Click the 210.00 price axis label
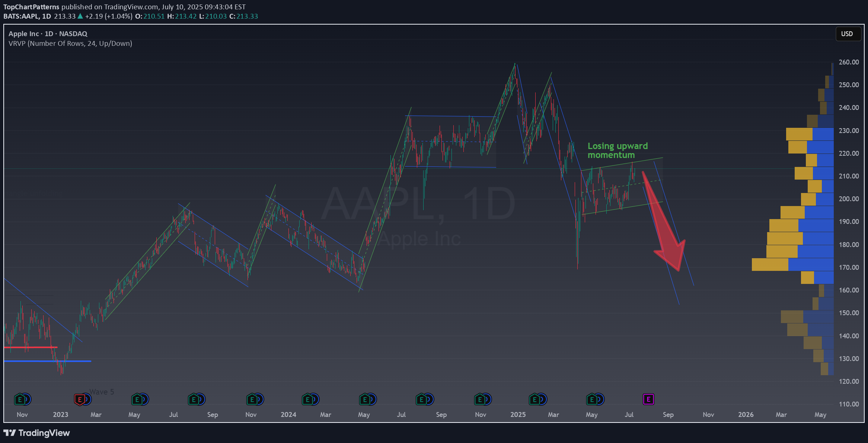This screenshot has width=868, height=443. pos(849,176)
